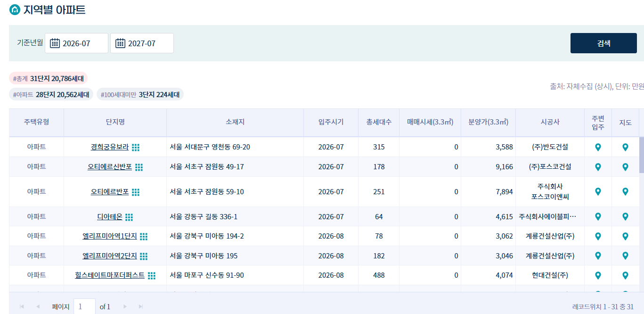Viewport: 644px width, 314px height.
Task: Select the #100세대미만 summary tag
Action: click(140, 95)
